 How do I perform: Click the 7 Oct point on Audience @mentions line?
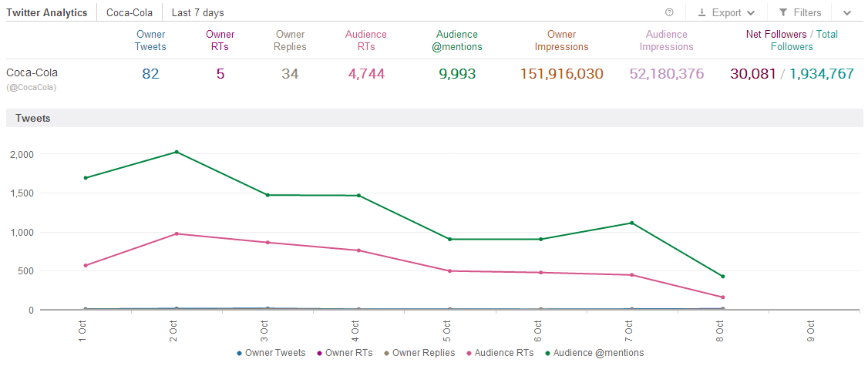631,223
